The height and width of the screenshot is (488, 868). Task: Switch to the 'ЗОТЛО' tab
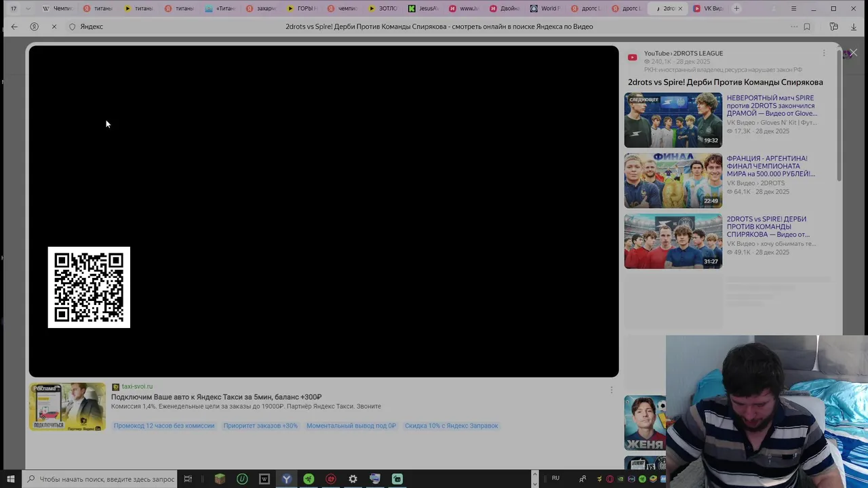pos(382,8)
